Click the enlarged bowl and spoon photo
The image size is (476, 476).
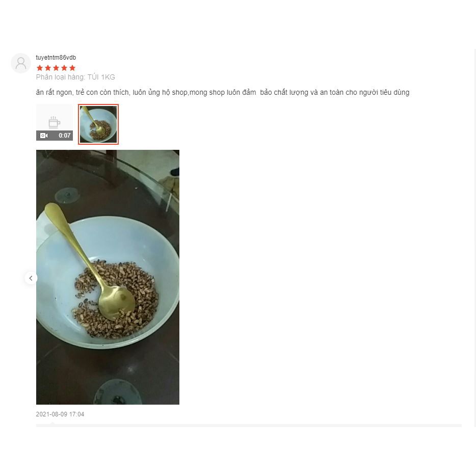click(108, 277)
